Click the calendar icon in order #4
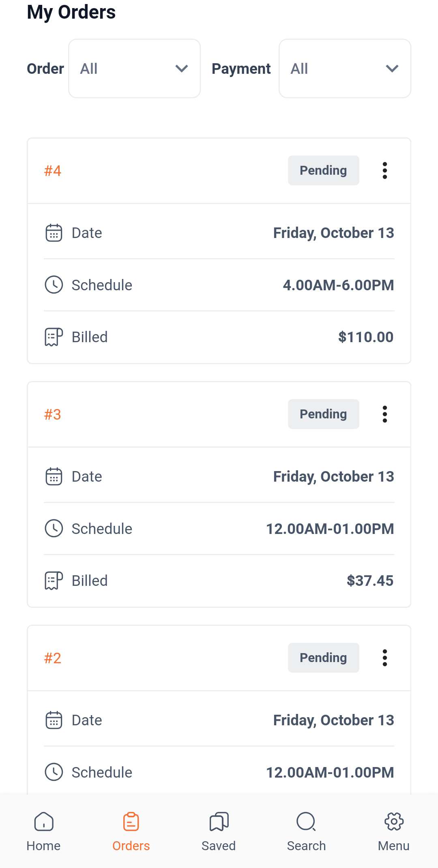The width and height of the screenshot is (438, 868). tap(54, 233)
